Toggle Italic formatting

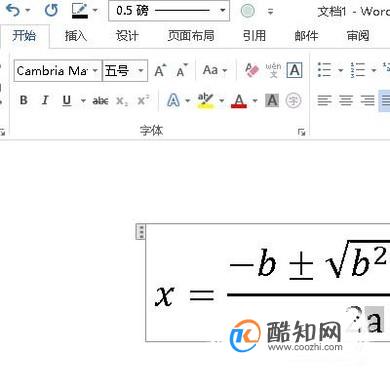(45, 100)
